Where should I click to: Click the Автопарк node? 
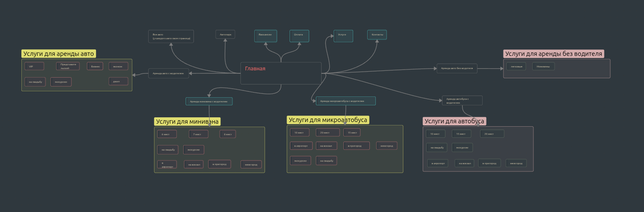[x=225, y=35]
